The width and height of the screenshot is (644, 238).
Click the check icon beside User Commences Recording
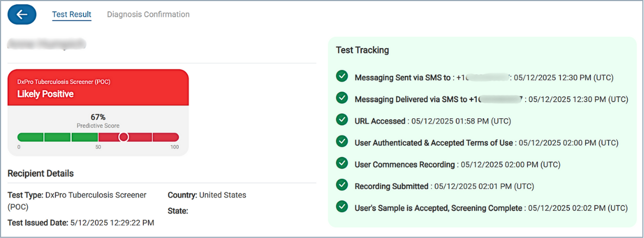pyautogui.click(x=342, y=163)
